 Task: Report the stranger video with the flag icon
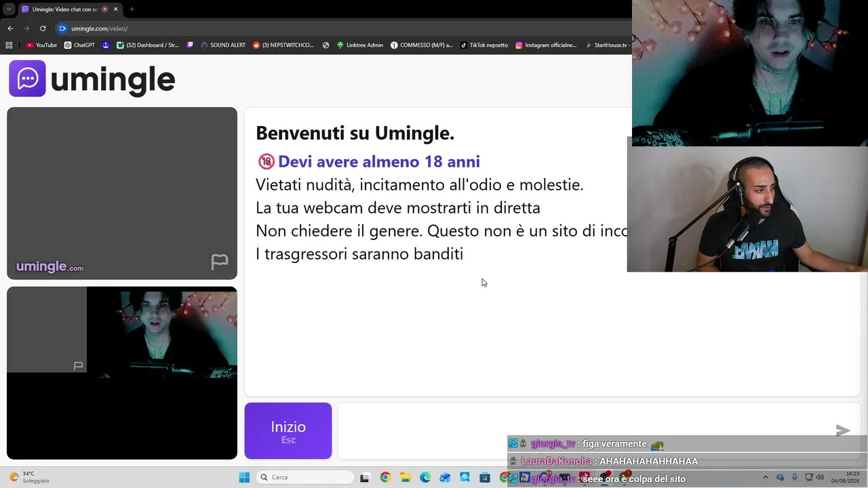(x=219, y=262)
